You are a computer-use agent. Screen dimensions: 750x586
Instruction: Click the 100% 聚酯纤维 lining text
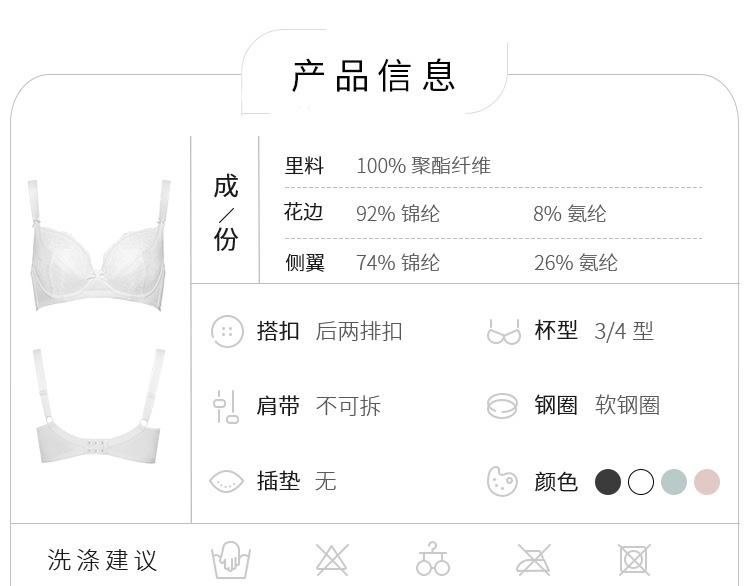[x=423, y=166]
